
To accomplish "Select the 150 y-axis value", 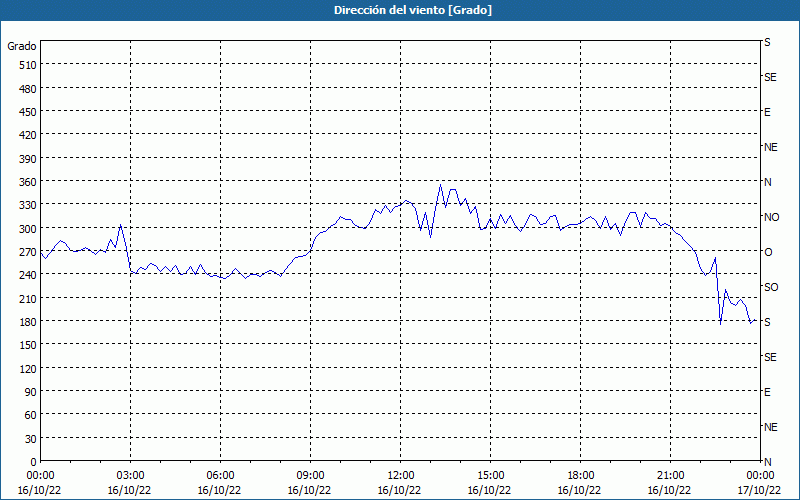I will click(29, 345).
